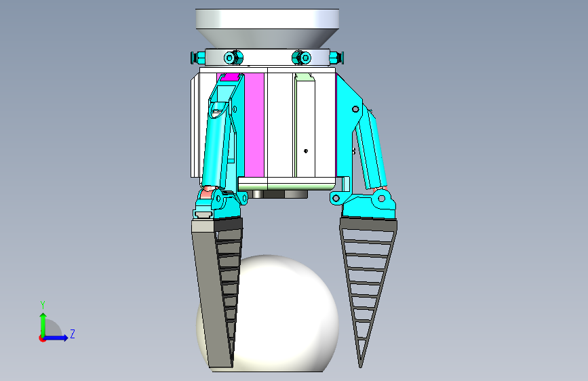Select the left hex bolt on the collar ring
The width and height of the screenshot is (588, 381).
pyautogui.click(x=233, y=58)
